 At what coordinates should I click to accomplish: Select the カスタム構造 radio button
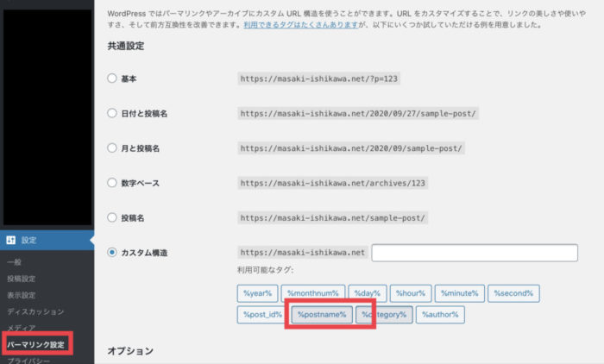tap(111, 252)
